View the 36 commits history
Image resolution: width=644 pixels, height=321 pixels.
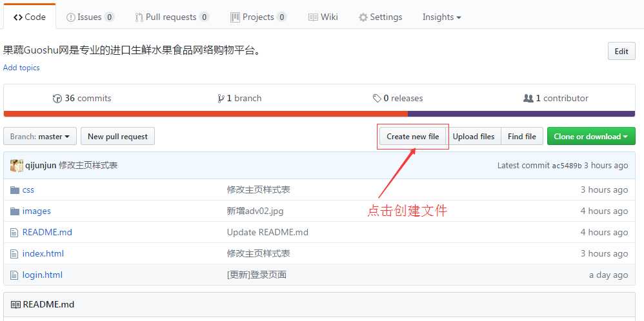[82, 99]
